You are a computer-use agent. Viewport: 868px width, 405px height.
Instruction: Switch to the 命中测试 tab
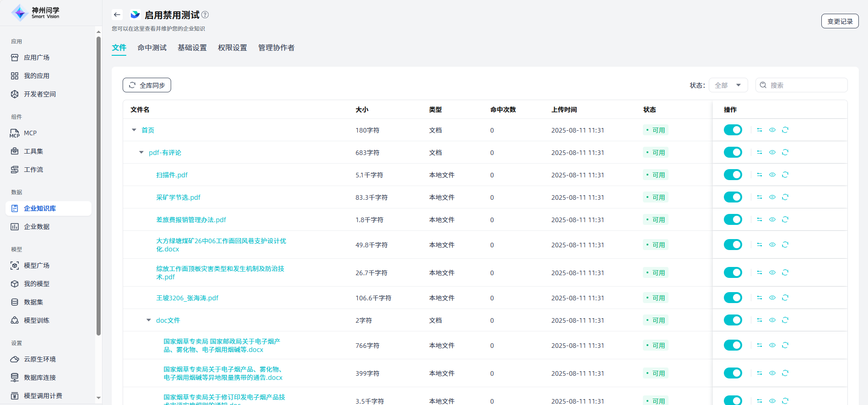(152, 48)
